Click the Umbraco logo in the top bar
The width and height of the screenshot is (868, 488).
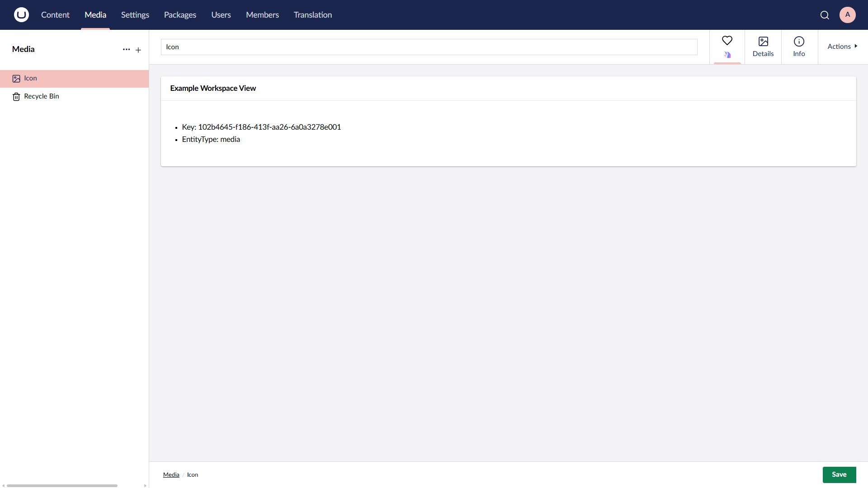tap(21, 14)
